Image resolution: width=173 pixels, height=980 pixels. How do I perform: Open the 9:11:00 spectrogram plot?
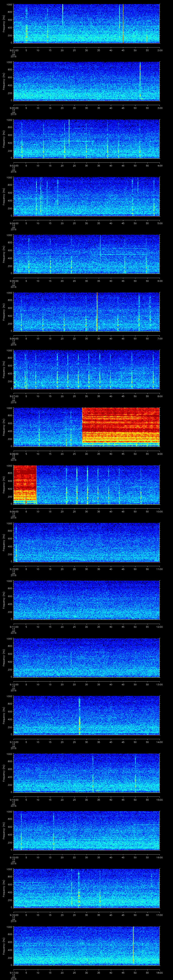(x=86, y=600)
